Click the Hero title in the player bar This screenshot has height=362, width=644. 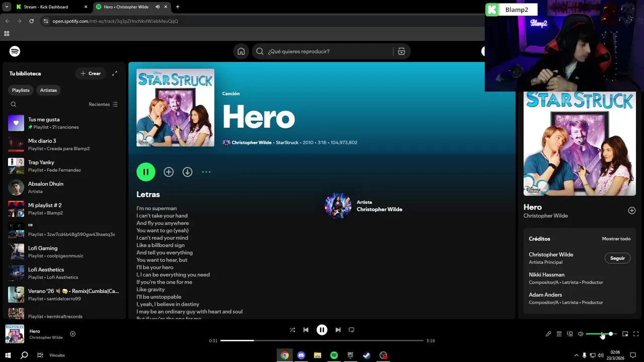tap(35, 331)
